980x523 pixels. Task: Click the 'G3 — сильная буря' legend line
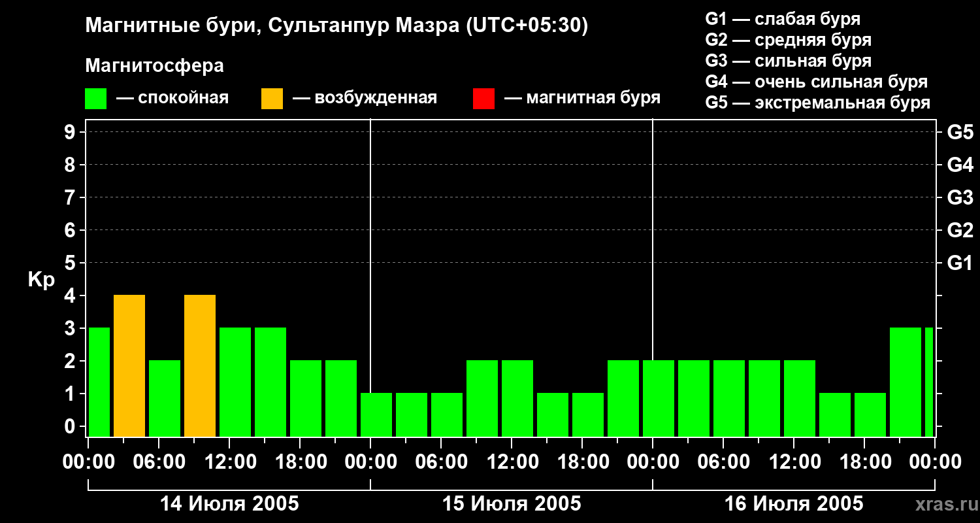pyautogui.click(x=788, y=61)
